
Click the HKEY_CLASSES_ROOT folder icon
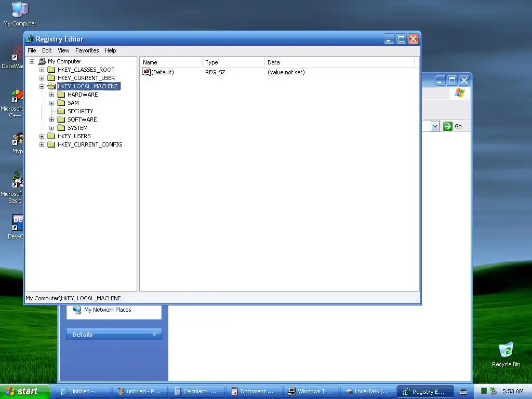point(51,70)
